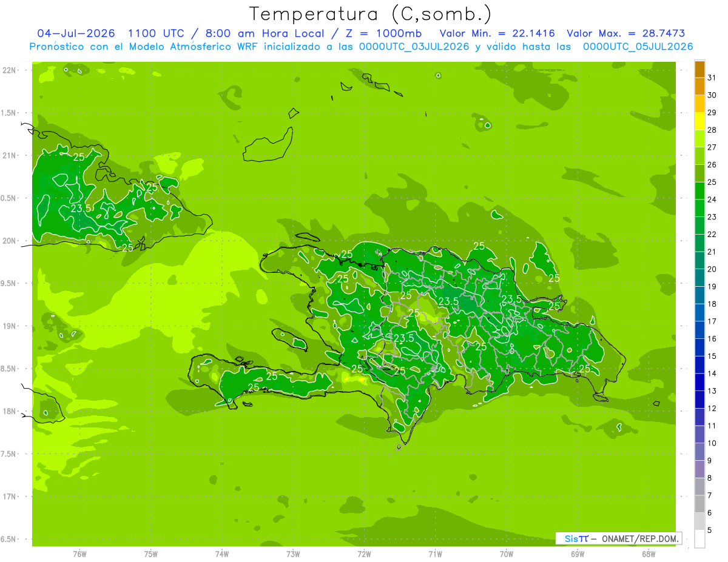The height and width of the screenshot is (562, 728).
Task: Click the color bar legend value 14
Action: [712, 374]
